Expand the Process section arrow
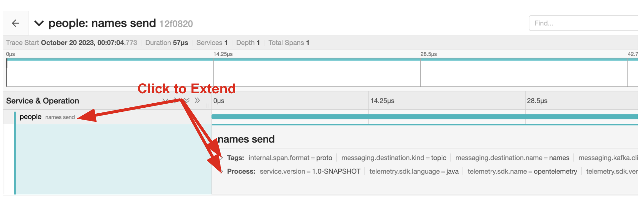644x201 pixels. tap(221, 172)
